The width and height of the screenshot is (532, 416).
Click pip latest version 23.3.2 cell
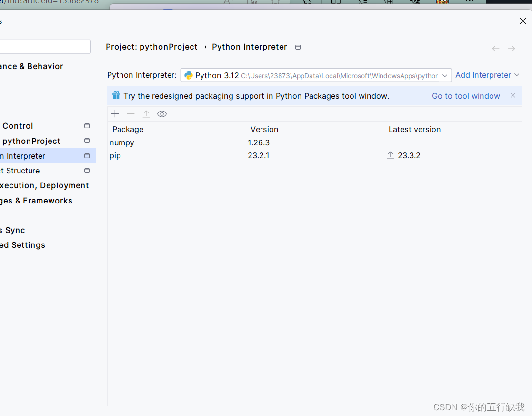click(409, 155)
